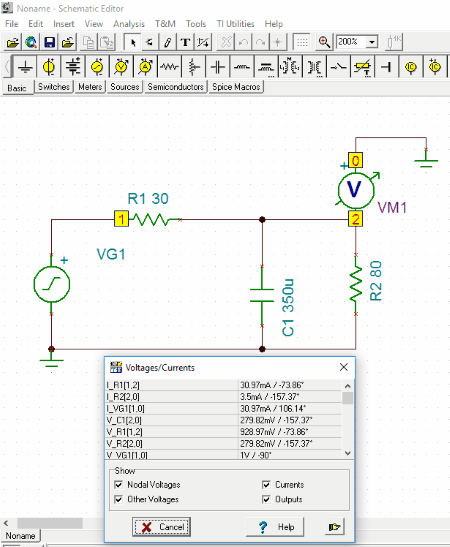Toggle the Other Voltages checkbox
This screenshot has height=547, width=450.
(119, 499)
